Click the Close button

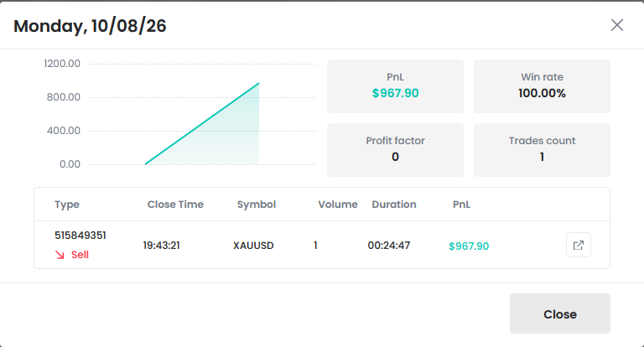(560, 313)
